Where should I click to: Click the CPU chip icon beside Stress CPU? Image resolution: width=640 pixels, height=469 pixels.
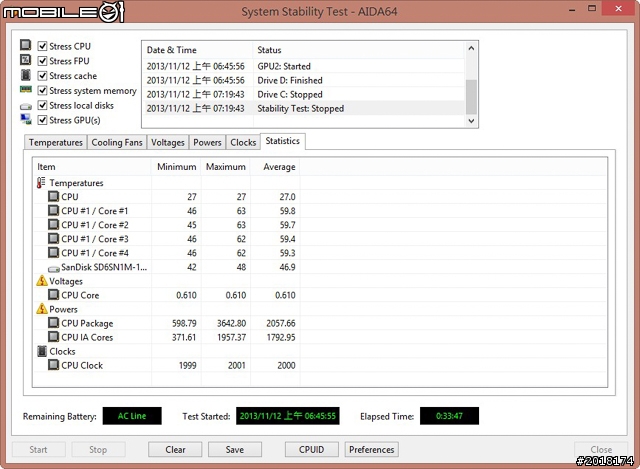click(x=26, y=45)
